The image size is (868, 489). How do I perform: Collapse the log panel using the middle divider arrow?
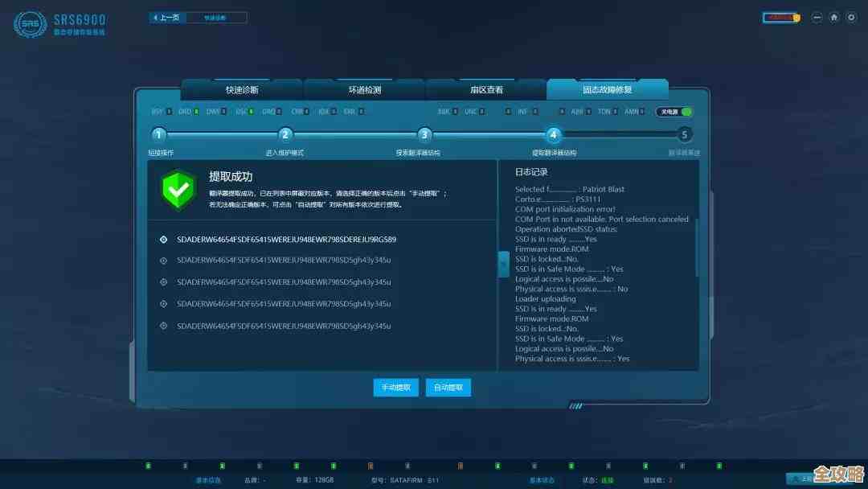point(503,265)
